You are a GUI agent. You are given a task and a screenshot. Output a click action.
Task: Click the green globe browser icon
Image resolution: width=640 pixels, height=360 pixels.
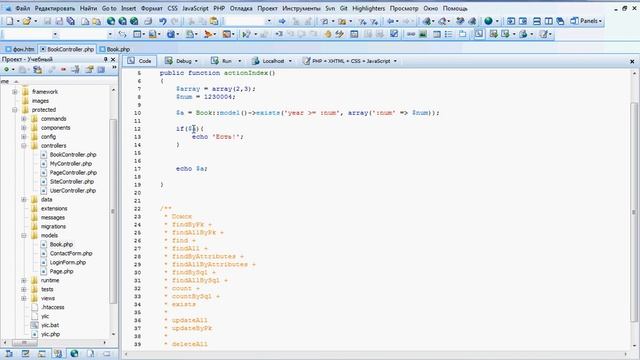[x=488, y=21]
